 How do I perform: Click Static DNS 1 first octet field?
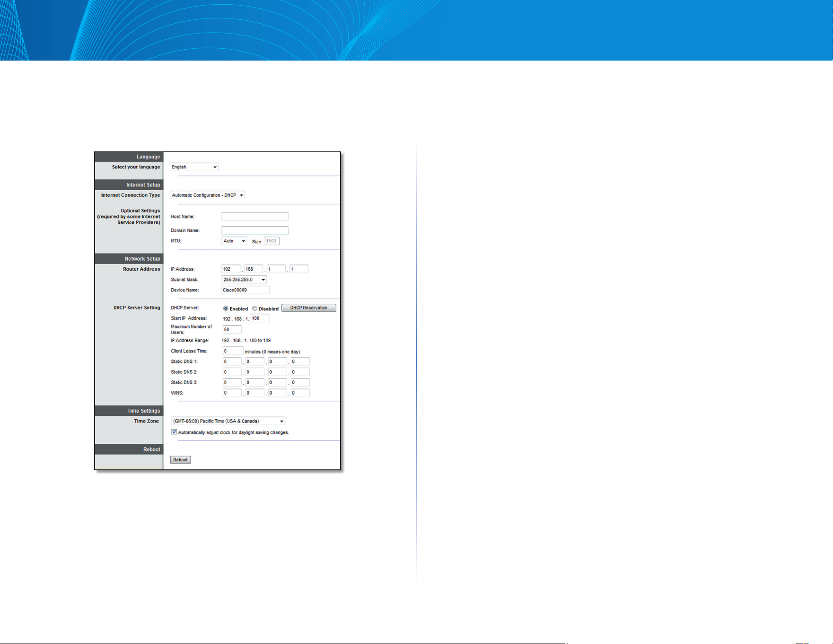(232, 362)
